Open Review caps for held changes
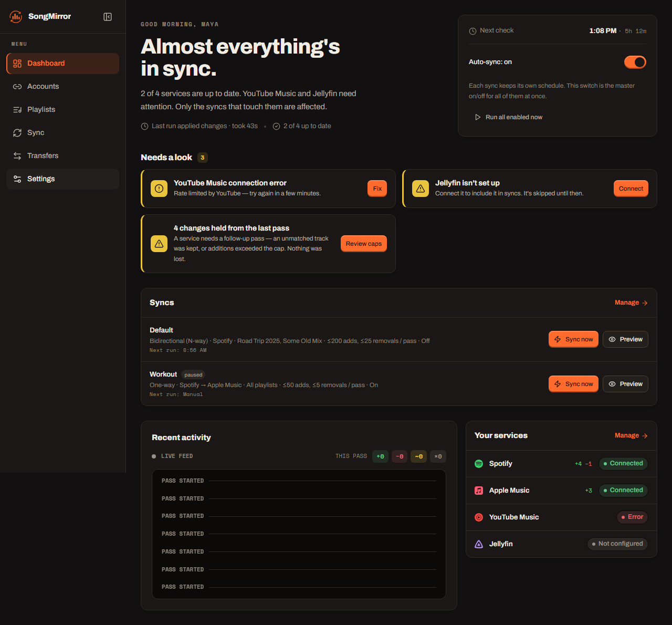 pyautogui.click(x=364, y=244)
